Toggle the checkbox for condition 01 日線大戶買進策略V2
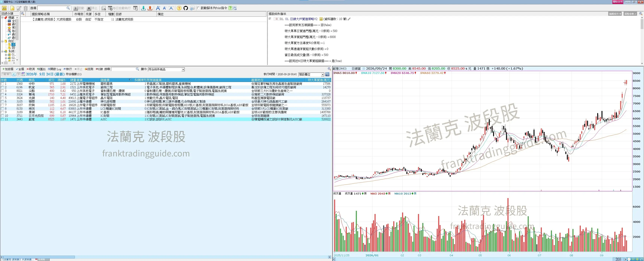The image size is (644, 261). (270, 19)
